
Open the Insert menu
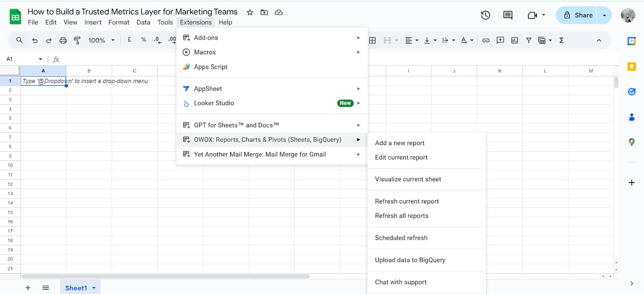coord(93,22)
